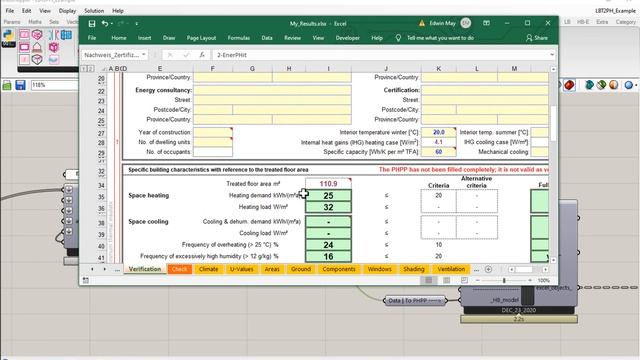The image size is (640, 360).
Task: Open the Excel Insert ribbon tab
Action: 144,38
